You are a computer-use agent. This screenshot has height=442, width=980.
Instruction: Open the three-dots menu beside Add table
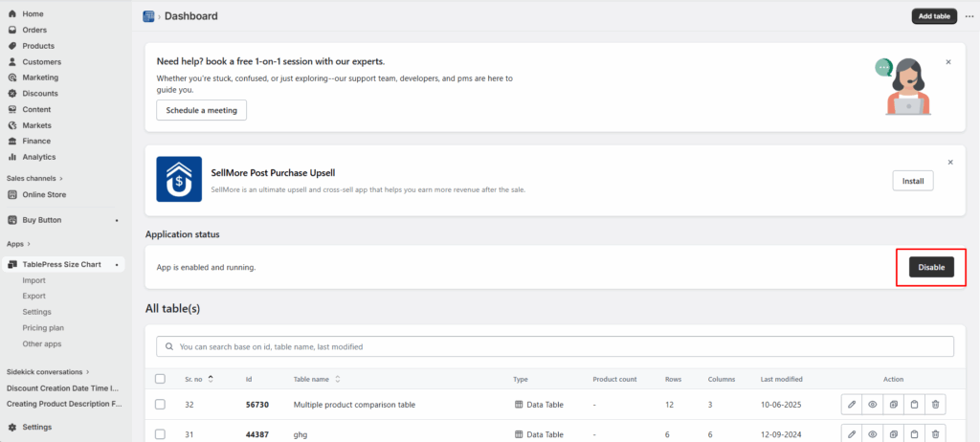tap(969, 16)
